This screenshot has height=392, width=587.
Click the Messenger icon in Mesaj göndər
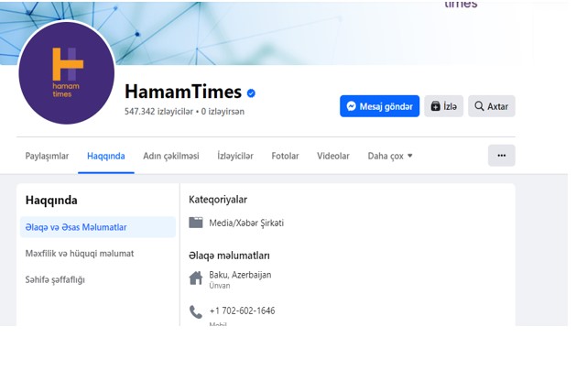pos(351,106)
